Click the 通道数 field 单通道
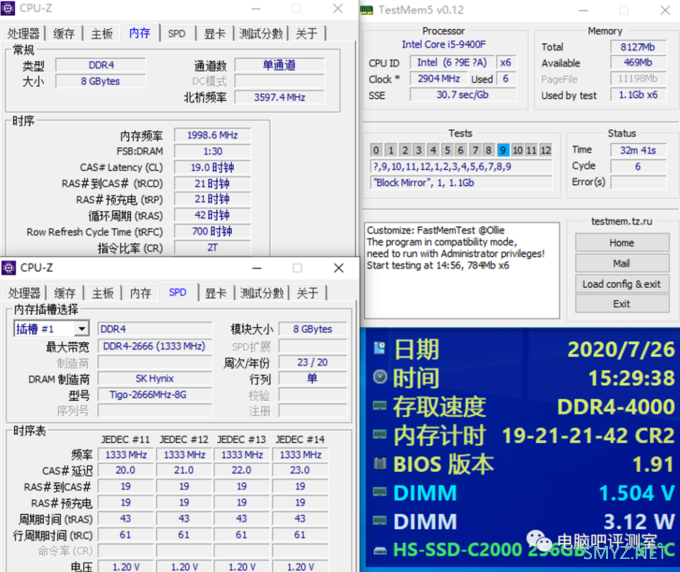680x572 pixels. [280, 65]
